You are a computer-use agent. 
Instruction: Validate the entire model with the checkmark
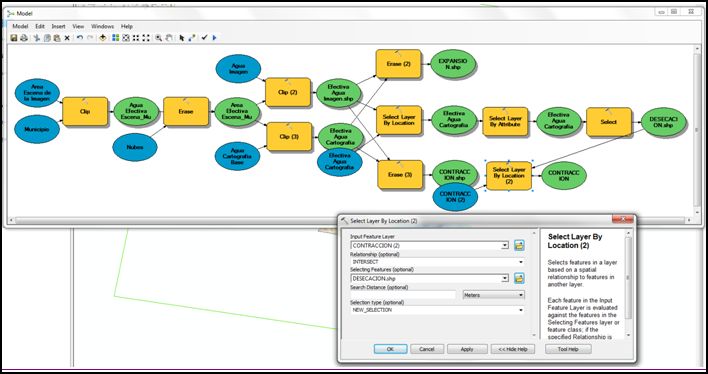coord(204,38)
